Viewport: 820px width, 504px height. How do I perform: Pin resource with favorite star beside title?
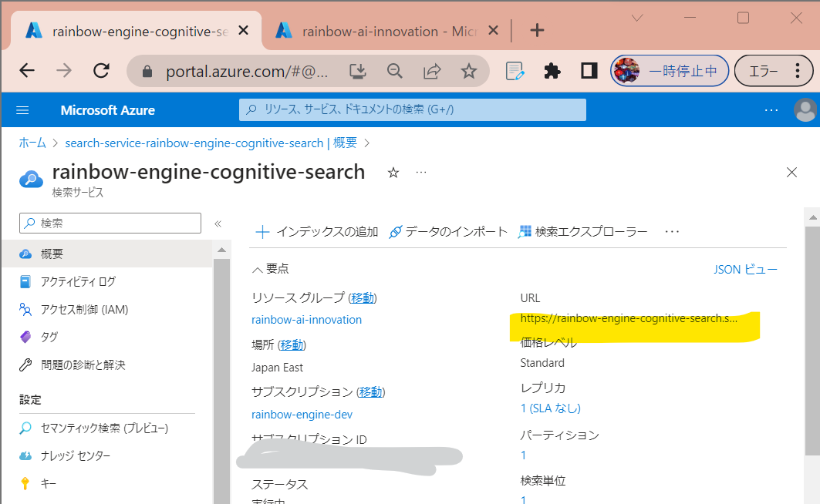(x=393, y=173)
